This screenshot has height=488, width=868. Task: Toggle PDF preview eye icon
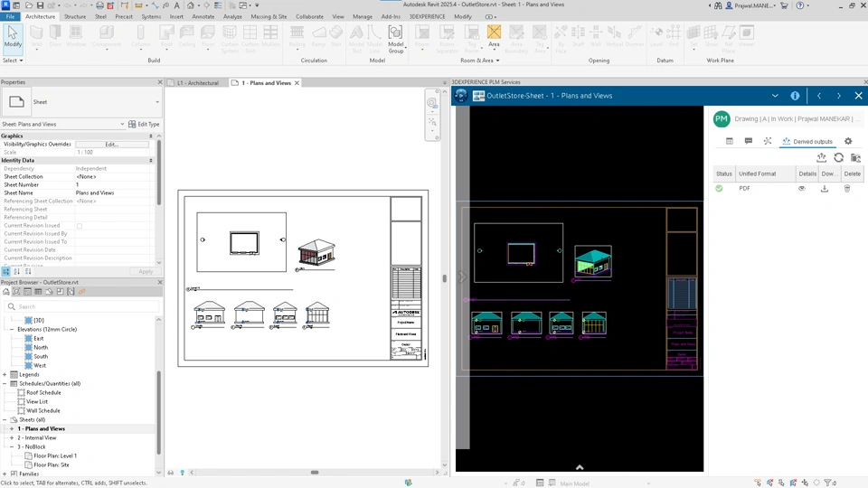coord(802,188)
